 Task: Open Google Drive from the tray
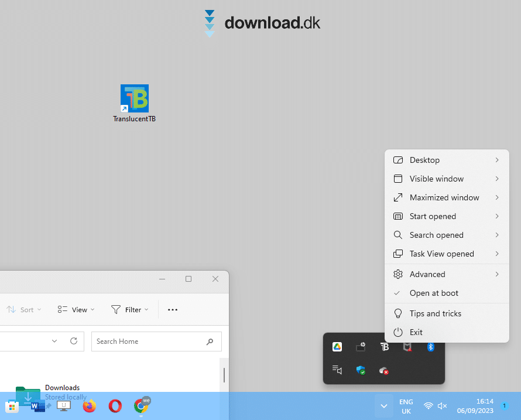click(x=337, y=347)
